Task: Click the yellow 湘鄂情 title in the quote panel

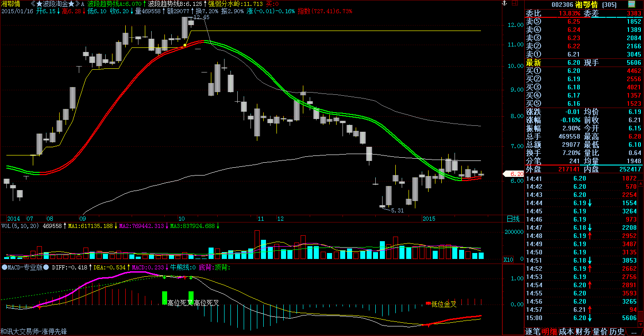Action: (x=587, y=5)
